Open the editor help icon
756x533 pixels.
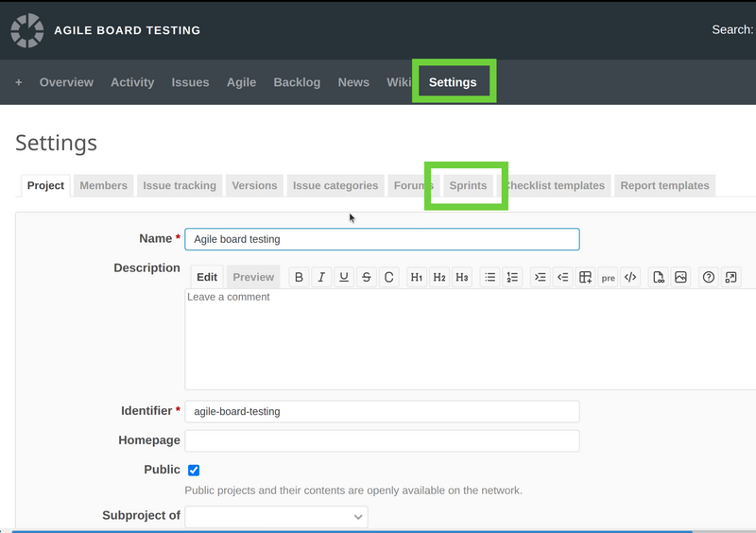tap(708, 277)
